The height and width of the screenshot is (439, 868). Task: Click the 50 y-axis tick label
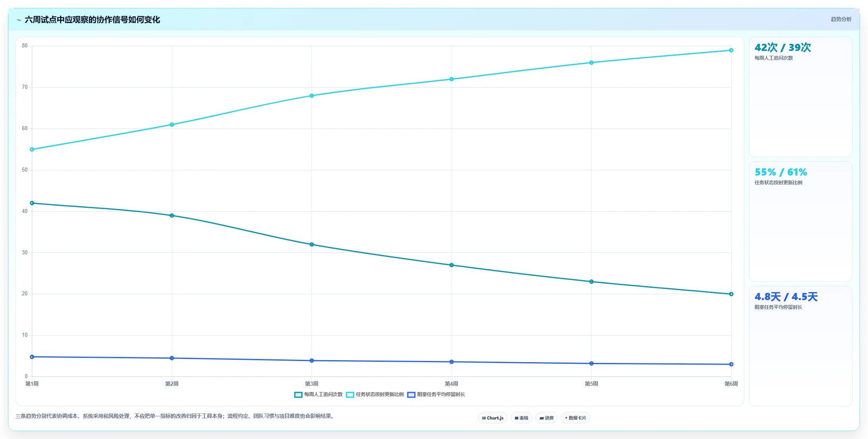click(25, 170)
